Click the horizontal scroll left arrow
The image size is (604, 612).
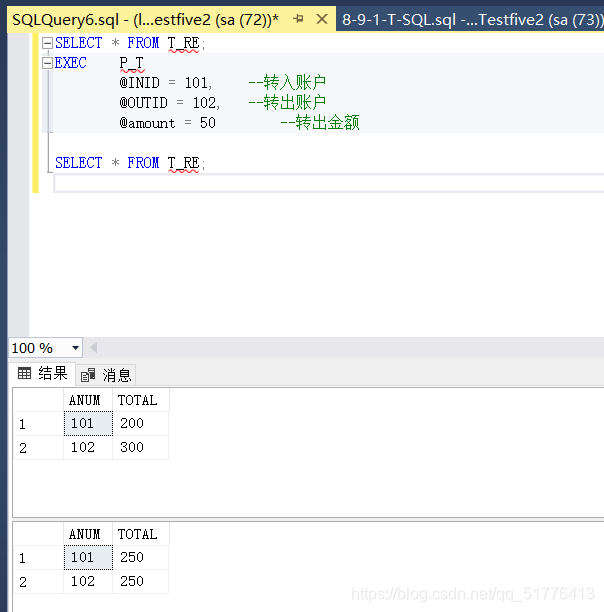coord(94,347)
